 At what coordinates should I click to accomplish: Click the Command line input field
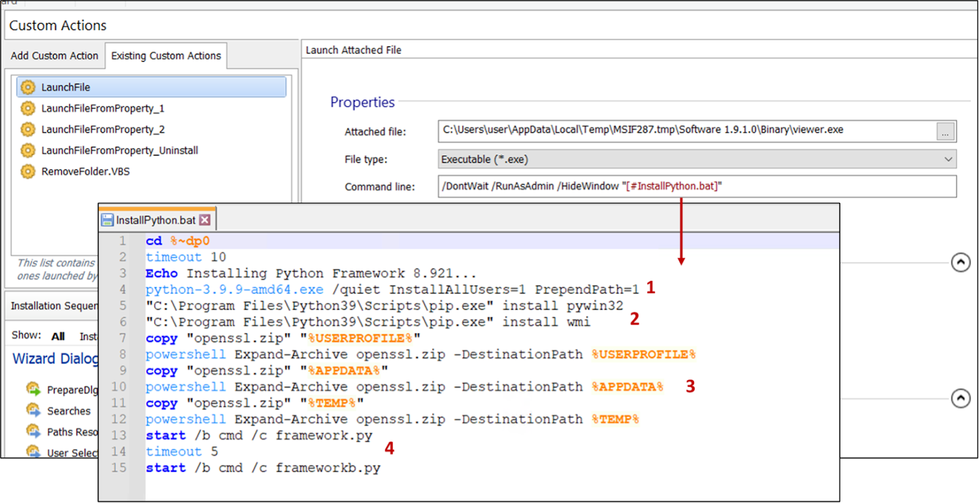click(696, 187)
